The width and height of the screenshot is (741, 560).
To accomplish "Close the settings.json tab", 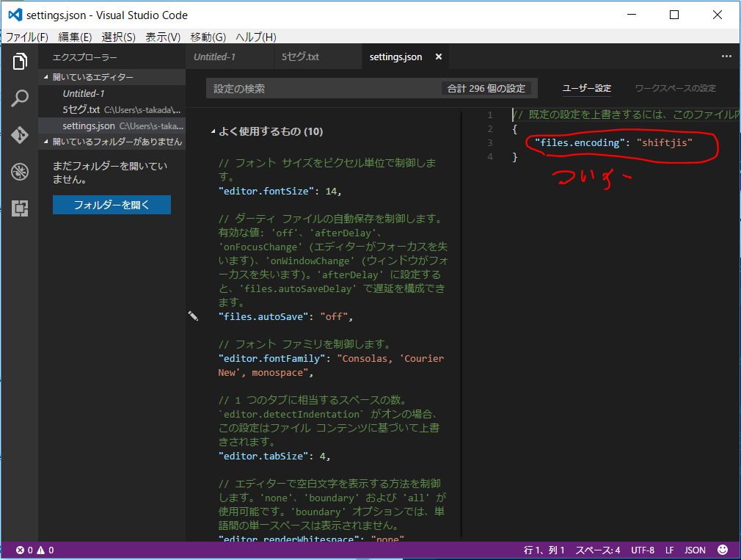I will pos(439,57).
